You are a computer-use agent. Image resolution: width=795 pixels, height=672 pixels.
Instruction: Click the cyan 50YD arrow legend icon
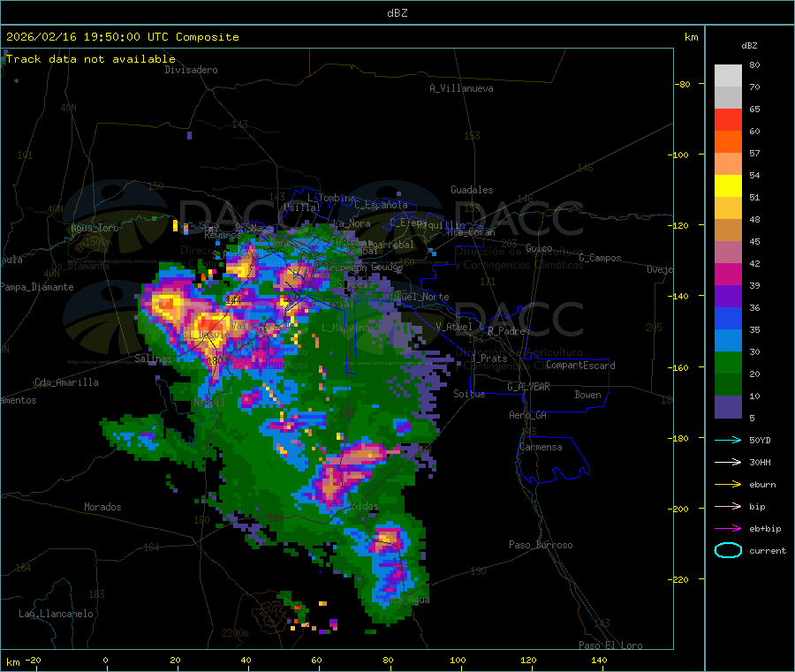click(x=728, y=440)
